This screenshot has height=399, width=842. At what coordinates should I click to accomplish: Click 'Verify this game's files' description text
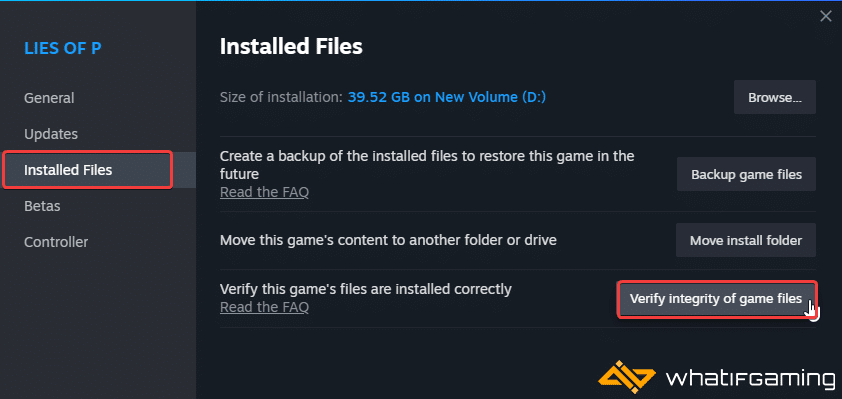366,289
